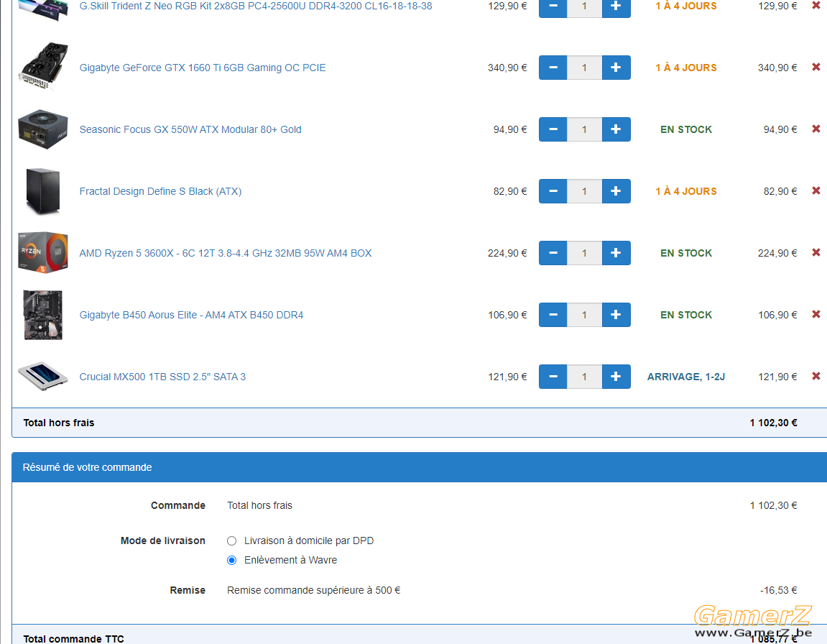The image size is (827, 644).
Task: Decrease quantity of Gigabyte B450 Aorus Elite
Action: 553,315
